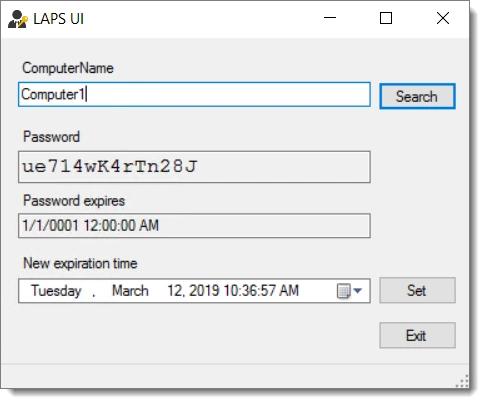Close the LAPS UI window
Screen dimensions: 485x404
pyautogui.click(x=443, y=18)
